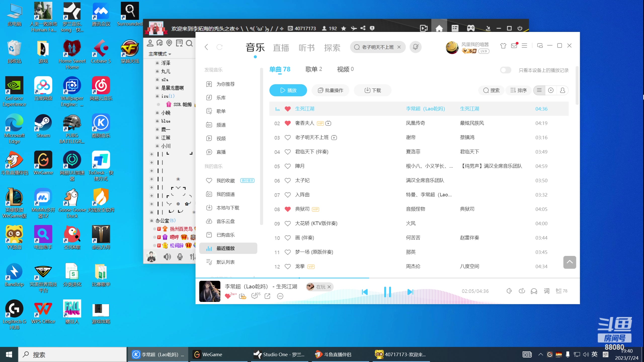Click the 播放 play all button
This screenshot has width=644, height=362.
point(288,90)
